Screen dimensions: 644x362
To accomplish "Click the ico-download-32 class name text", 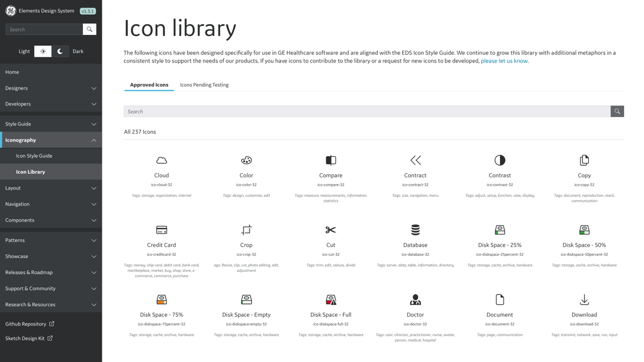I will tap(584, 324).
